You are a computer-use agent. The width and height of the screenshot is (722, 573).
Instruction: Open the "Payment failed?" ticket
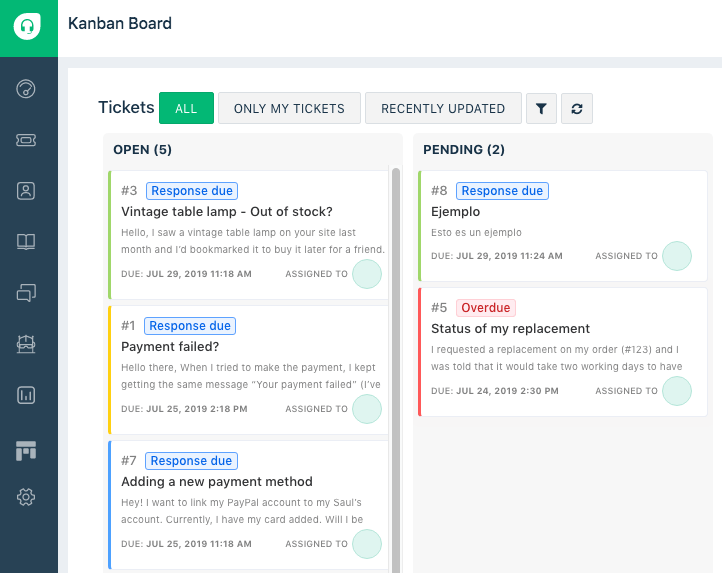point(170,347)
